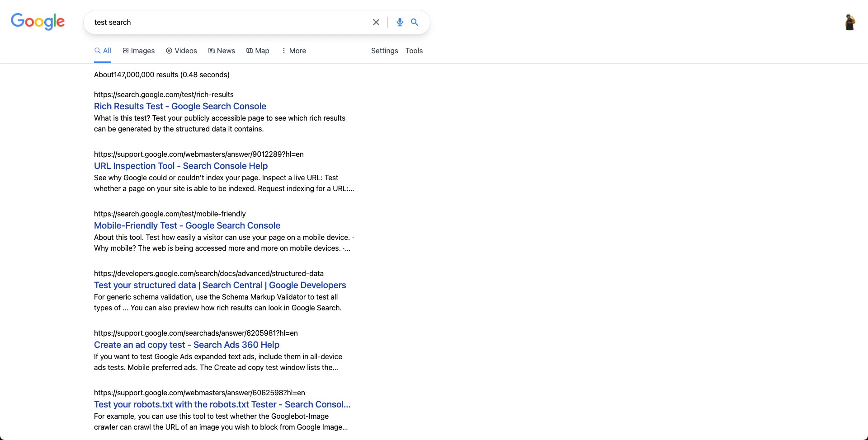Click snippet starting 'For generic schema validation'
The width and height of the screenshot is (868, 440).
tap(218, 302)
